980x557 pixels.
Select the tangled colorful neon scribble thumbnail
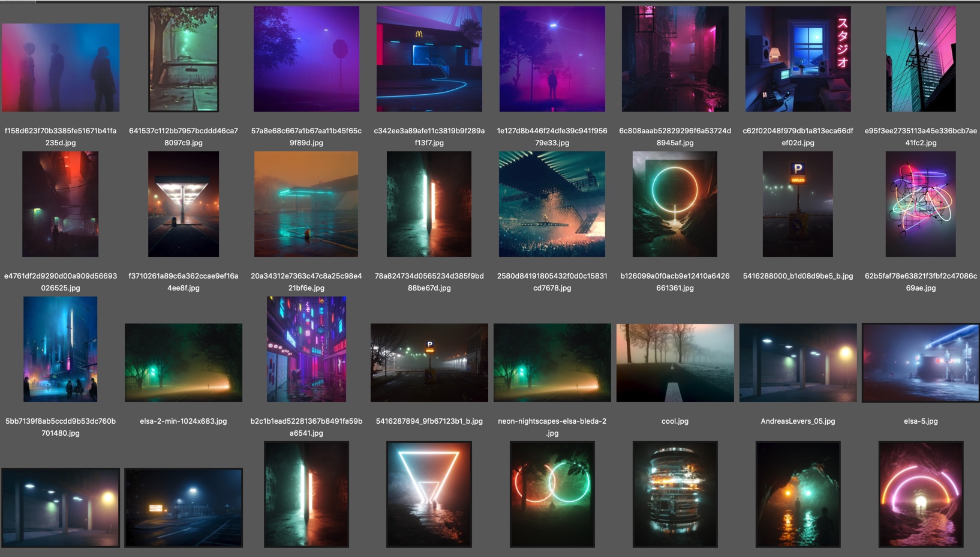[921, 204]
